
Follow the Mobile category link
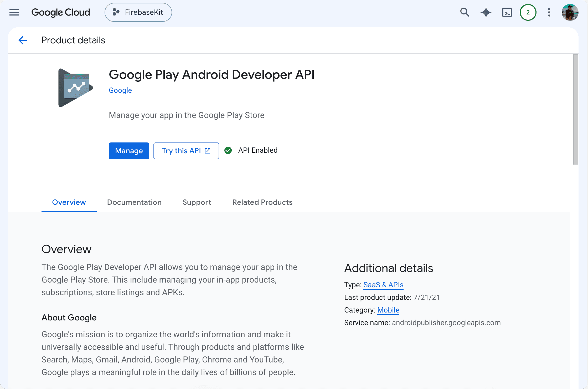click(x=388, y=310)
